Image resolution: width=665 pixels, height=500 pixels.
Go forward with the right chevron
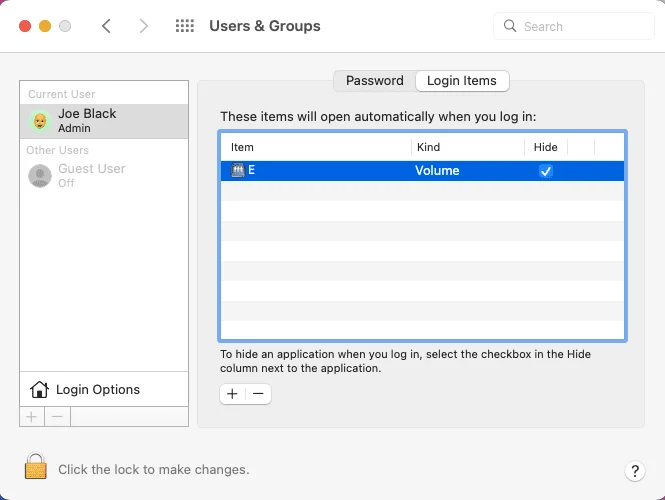144,26
